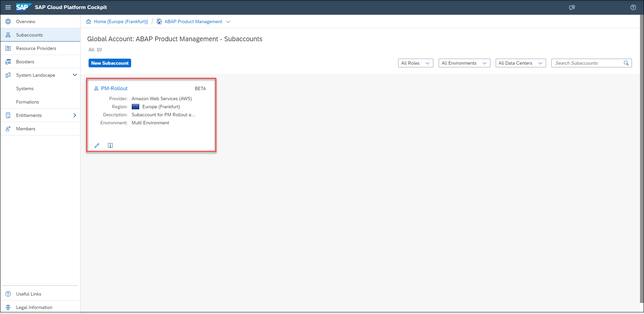Screen dimensions: 644x314
Task: Show PM-Rollout subaccount info icon
Action: [x=110, y=145]
